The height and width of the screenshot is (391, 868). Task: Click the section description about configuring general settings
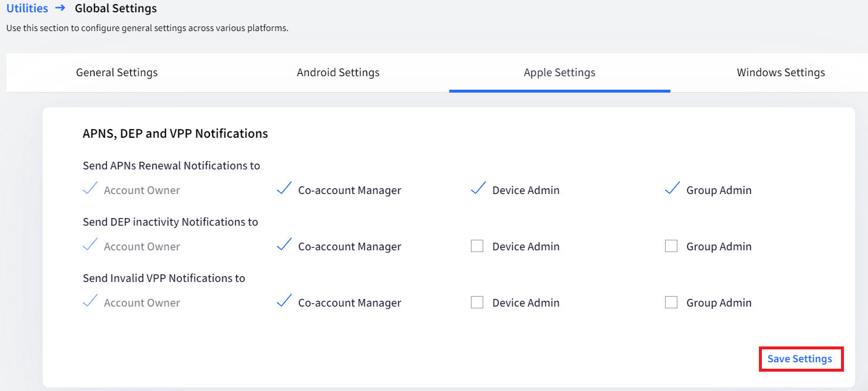(147, 28)
